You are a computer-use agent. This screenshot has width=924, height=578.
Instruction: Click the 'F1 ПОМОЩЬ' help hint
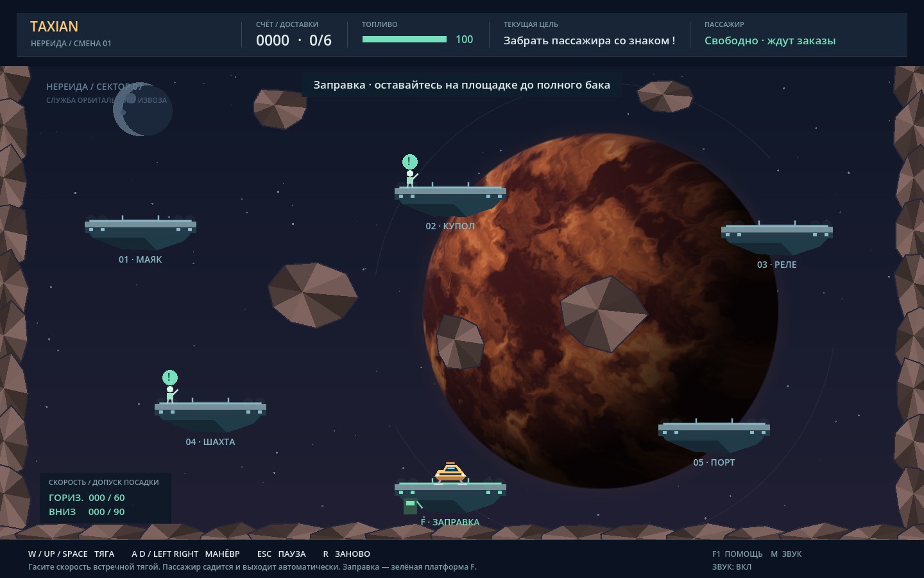coord(737,554)
